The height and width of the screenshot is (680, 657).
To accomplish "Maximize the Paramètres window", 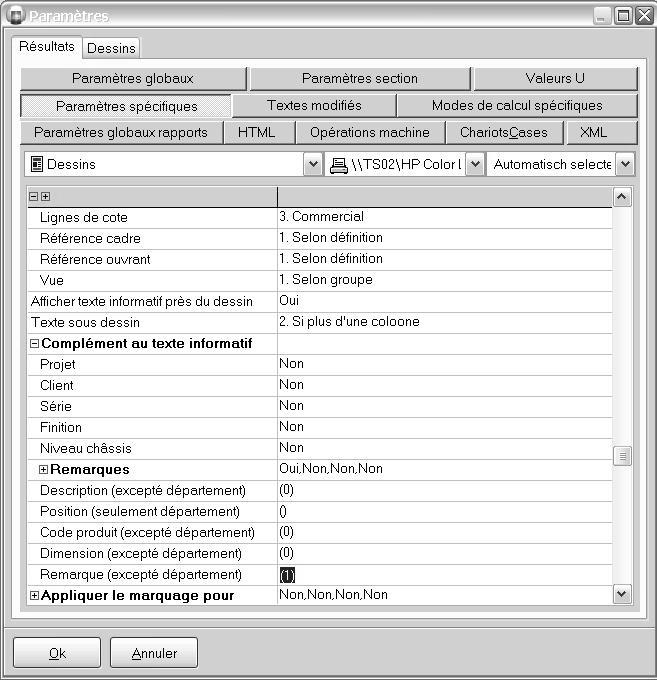I will [624, 16].
